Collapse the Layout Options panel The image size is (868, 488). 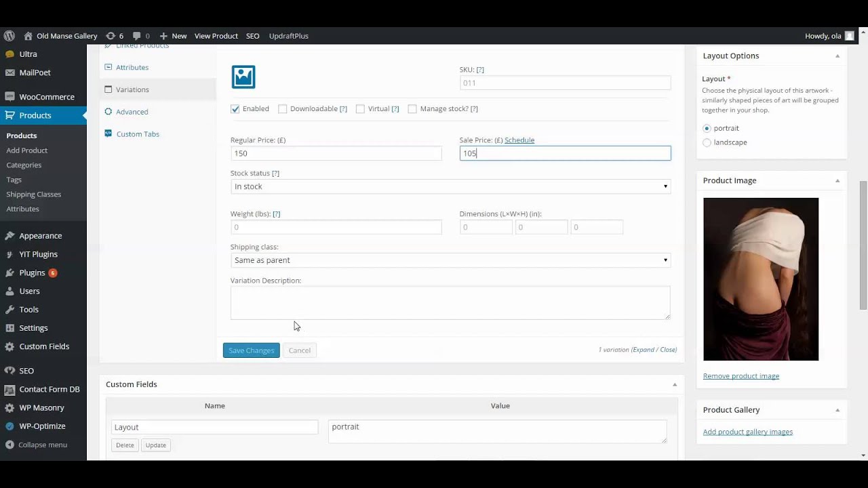(x=837, y=56)
